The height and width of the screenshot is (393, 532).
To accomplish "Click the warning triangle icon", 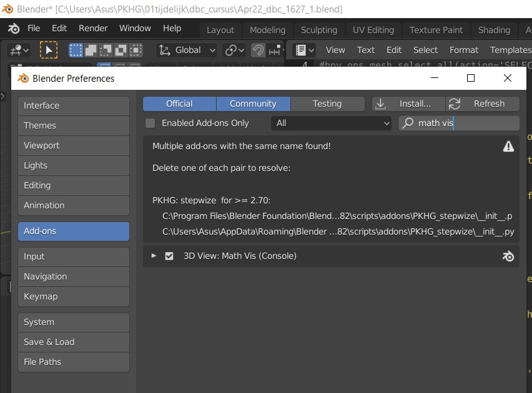I will 508,147.
